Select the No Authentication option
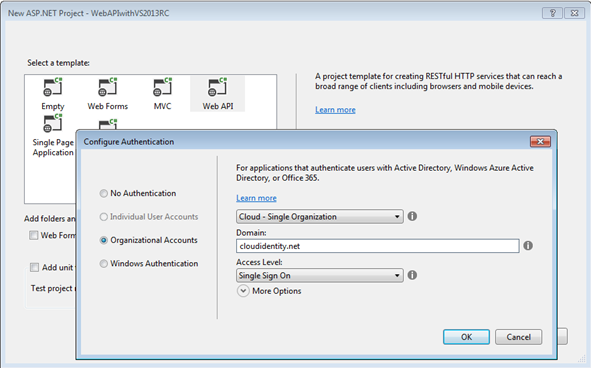This screenshot has height=368, width=591. [104, 193]
